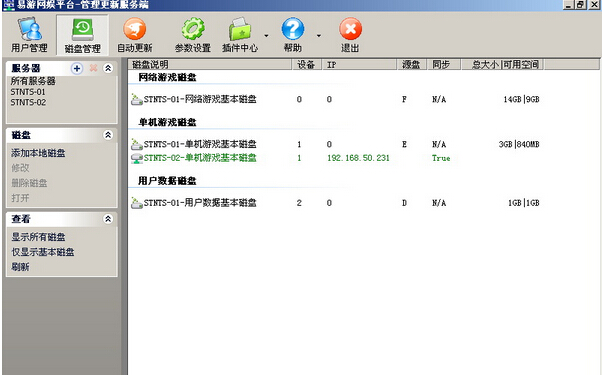
Task: Select 所有服务器 in the server list
Action: [33, 81]
